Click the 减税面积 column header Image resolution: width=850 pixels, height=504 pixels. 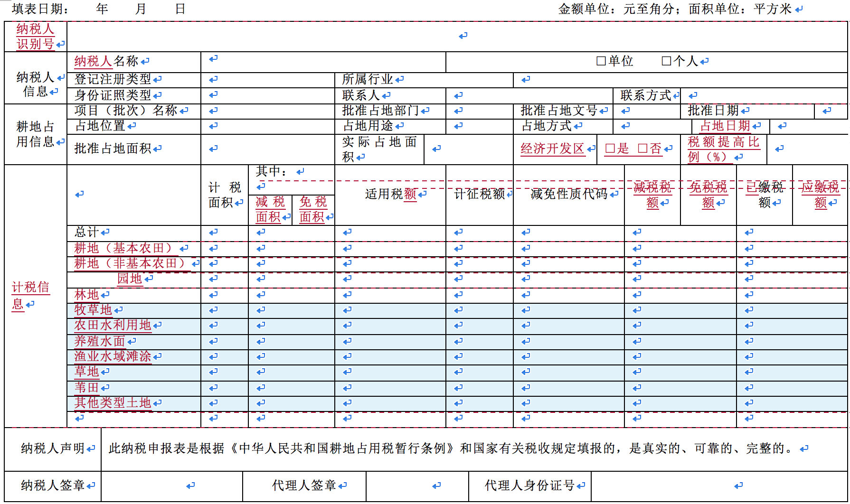pos(270,209)
